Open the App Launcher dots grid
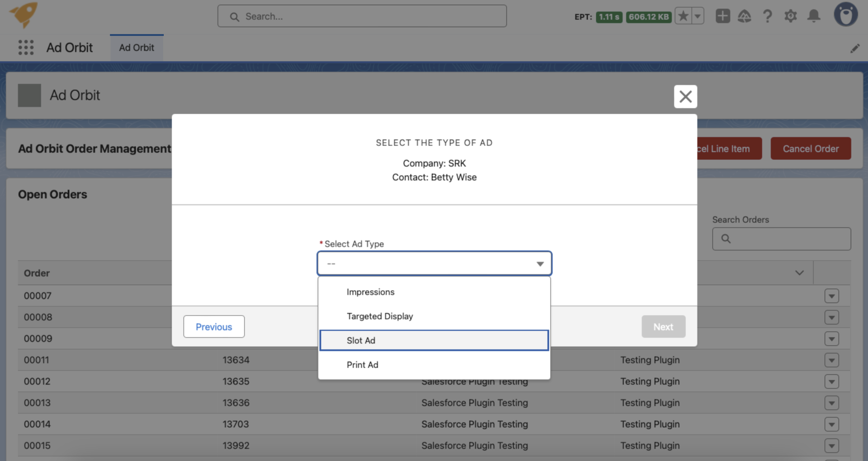 [x=26, y=47]
